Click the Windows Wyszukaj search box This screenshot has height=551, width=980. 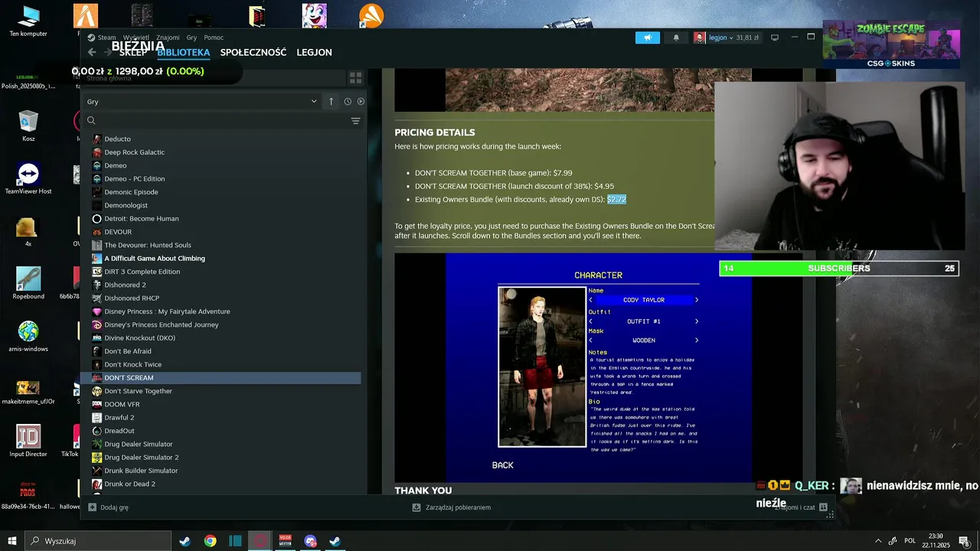[x=98, y=541]
